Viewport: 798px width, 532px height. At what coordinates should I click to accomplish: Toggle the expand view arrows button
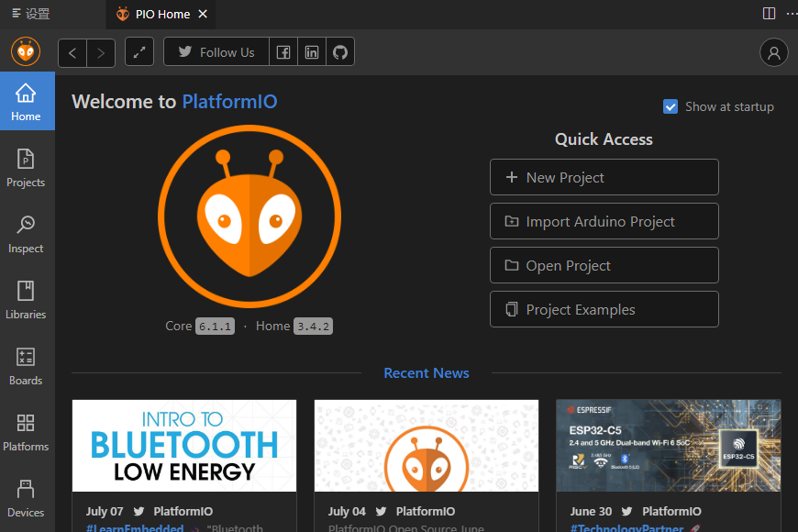[x=139, y=52]
